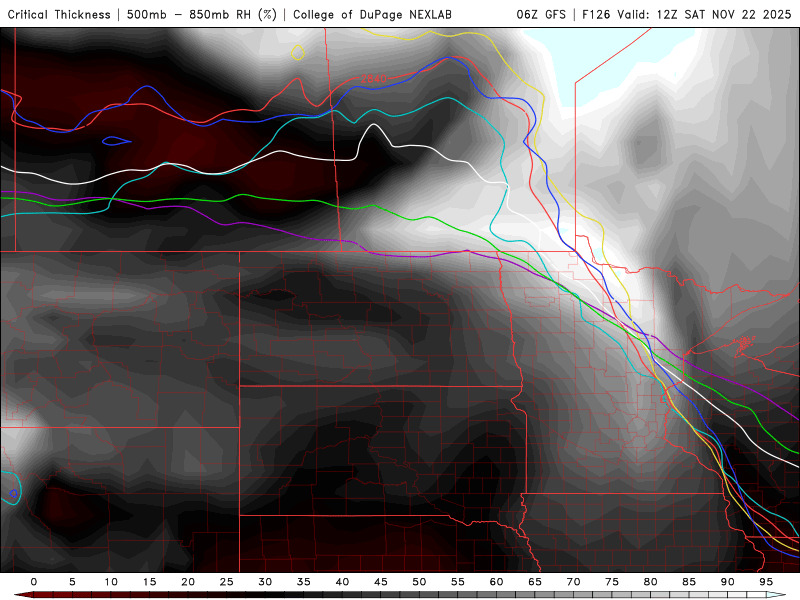Image resolution: width=800 pixels, height=600 pixels.
Task: Click the "70" value on the color scale
Action: coord(573,582)
